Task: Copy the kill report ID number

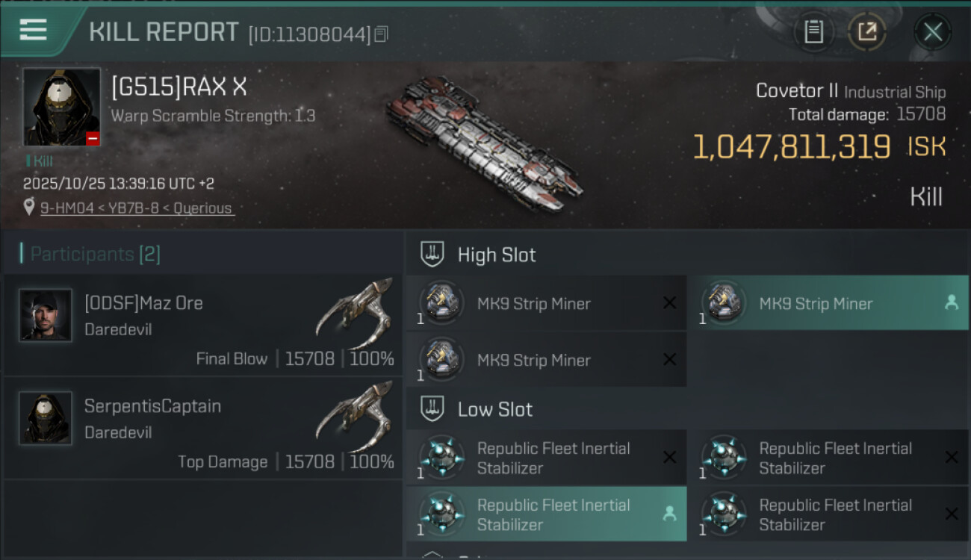Action: coord(382,34)
